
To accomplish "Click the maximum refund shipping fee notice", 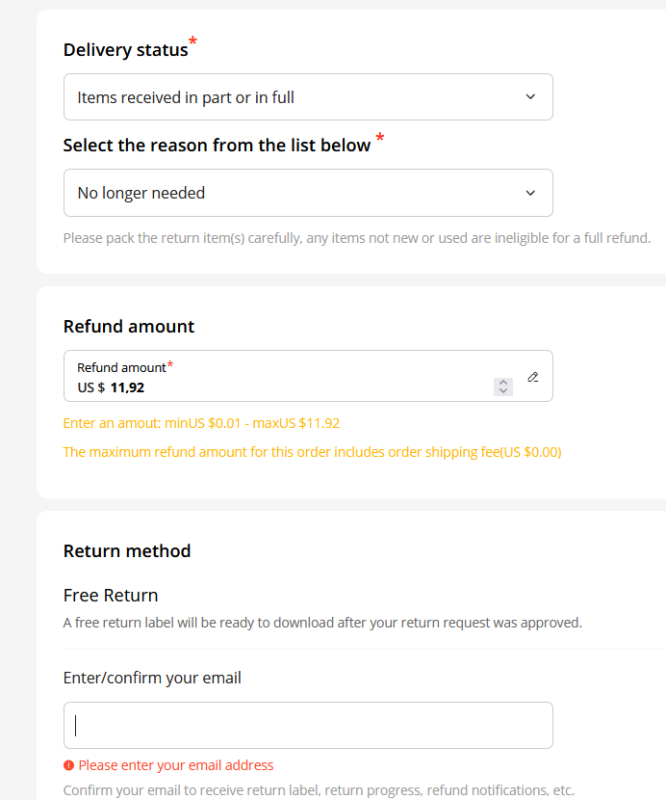I will point(312,452).
